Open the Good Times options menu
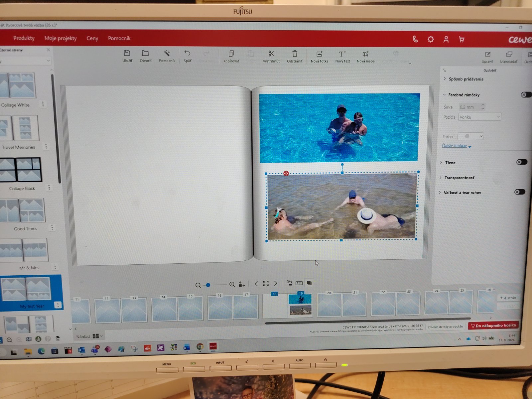Image resolution: width=532 pixels, height=399 pixels. pos(52,228)
